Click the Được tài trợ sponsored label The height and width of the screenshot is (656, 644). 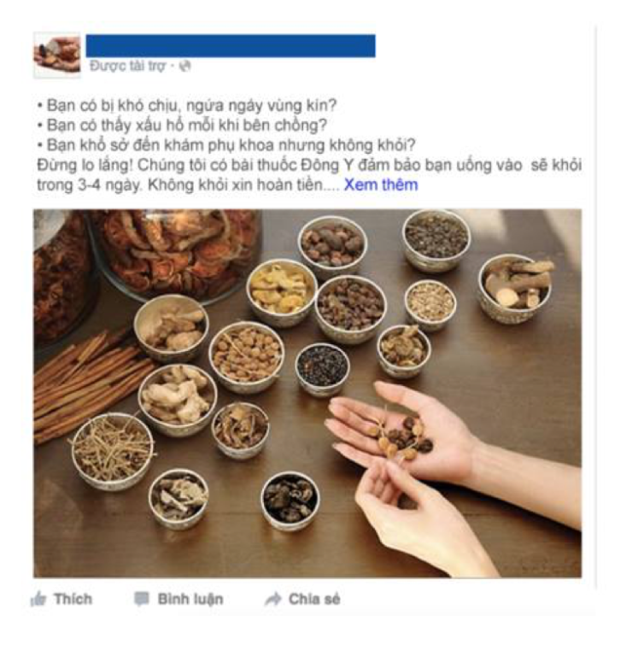coord(127,66)
